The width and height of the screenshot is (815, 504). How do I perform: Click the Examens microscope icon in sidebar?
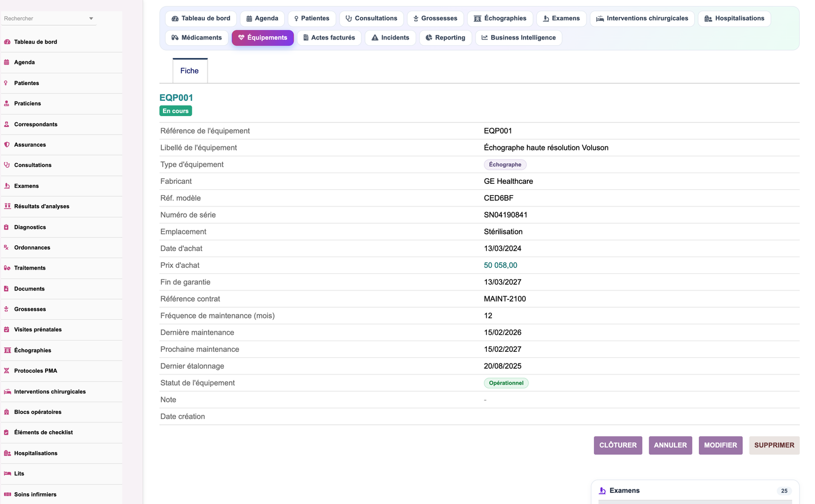[x=7, y=186]
